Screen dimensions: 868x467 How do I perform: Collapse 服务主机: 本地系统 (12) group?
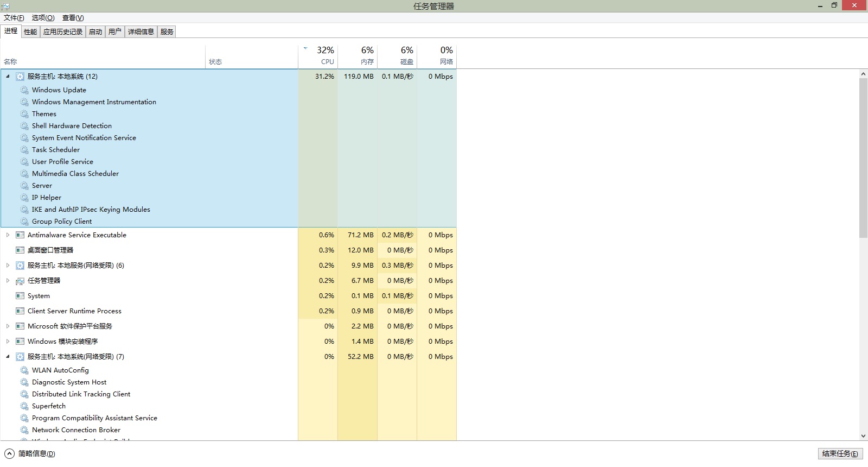(x=8, y=77)
